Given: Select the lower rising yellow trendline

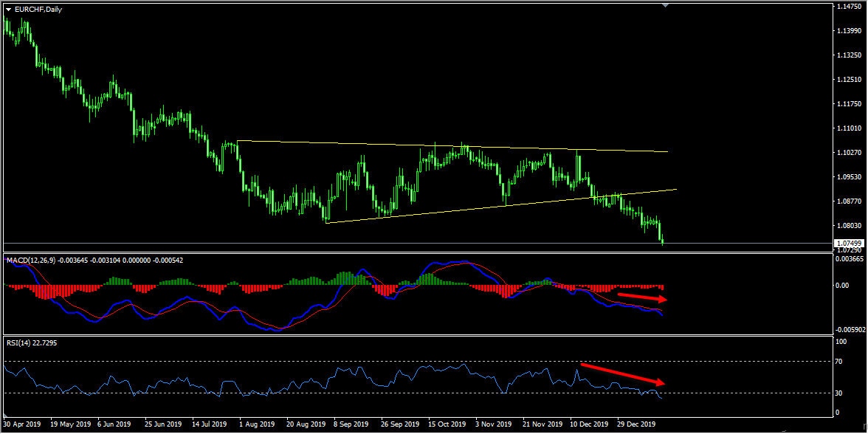Looking at the screenshot, I should tap(501, 206).
